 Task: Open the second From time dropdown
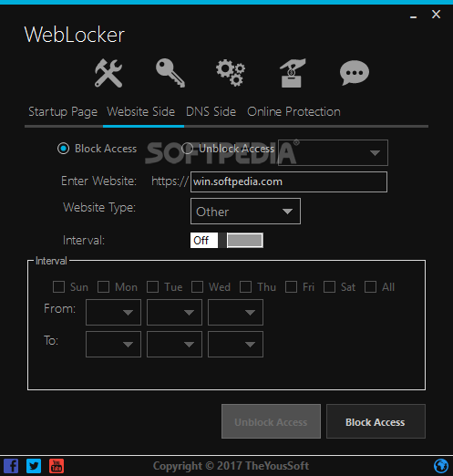(x=174, y=312)
